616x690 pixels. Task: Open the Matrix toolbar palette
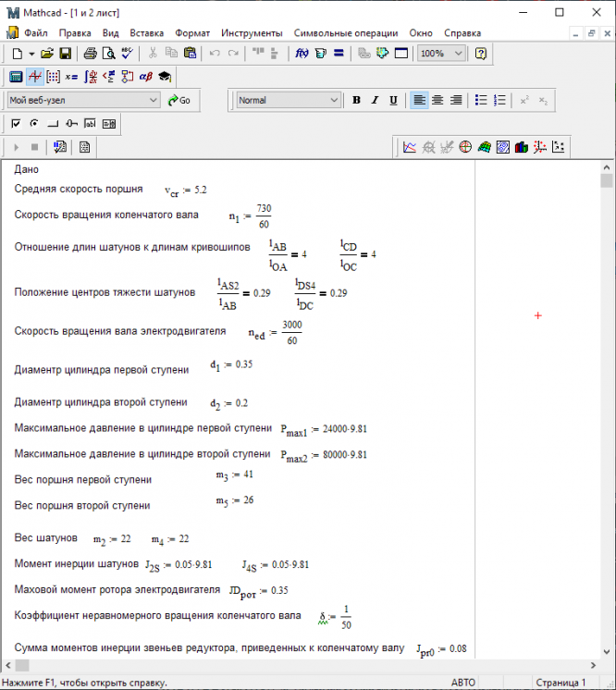[54, 77]
